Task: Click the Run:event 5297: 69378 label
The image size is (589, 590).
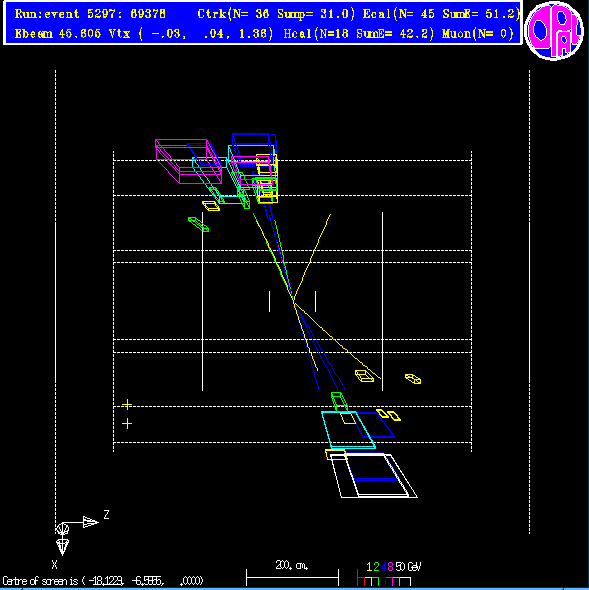Action: pyautogui.click(x=90, y=14)
